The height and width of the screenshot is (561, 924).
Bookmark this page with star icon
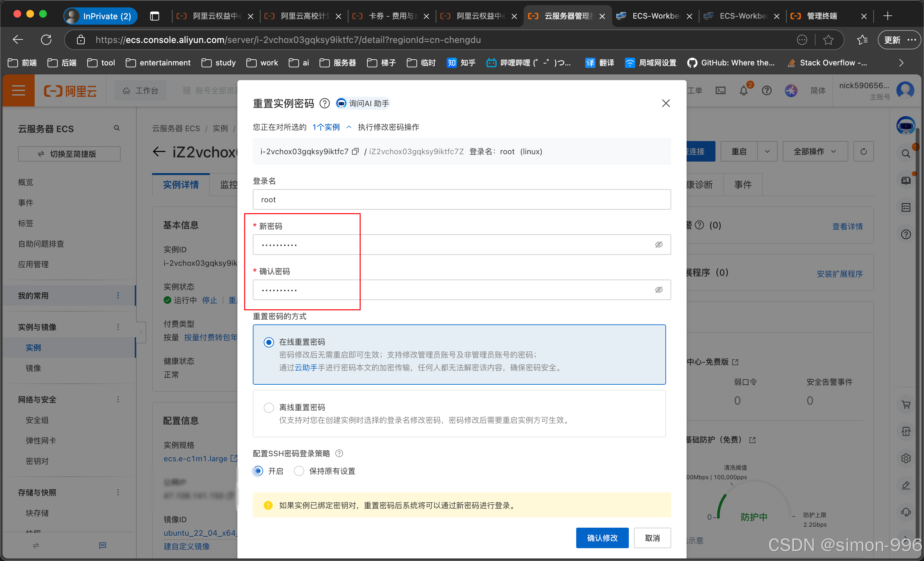[828, 40]
